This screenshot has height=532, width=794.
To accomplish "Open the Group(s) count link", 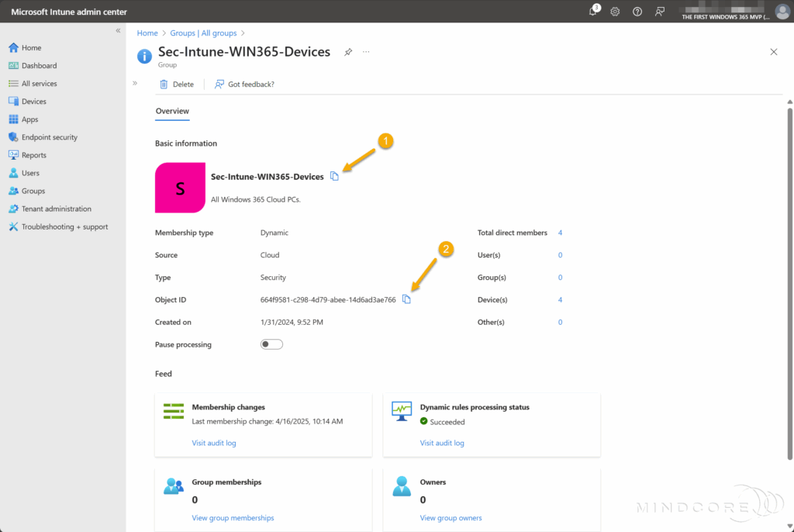I will (x=560, y=277).
